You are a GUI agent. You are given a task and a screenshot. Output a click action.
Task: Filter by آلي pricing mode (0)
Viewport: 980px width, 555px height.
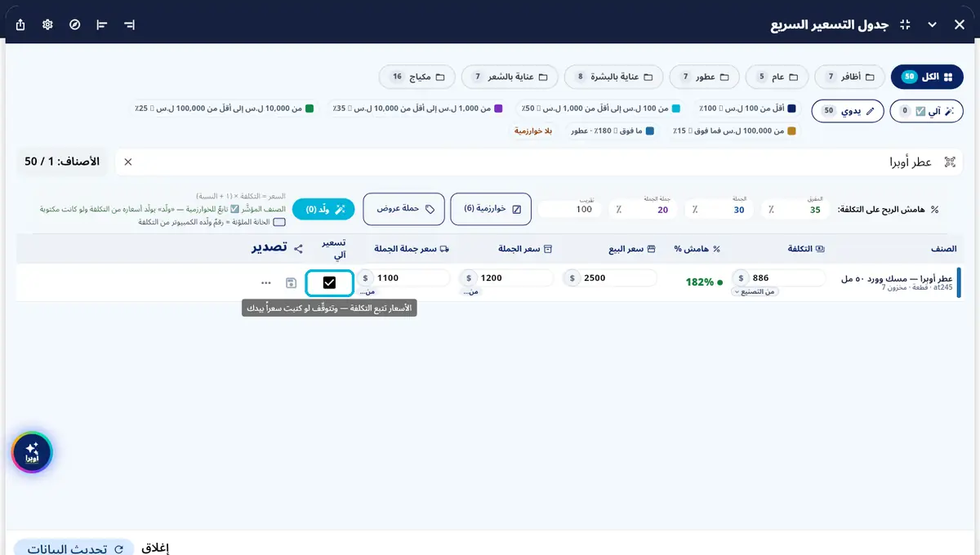point(927,110)
